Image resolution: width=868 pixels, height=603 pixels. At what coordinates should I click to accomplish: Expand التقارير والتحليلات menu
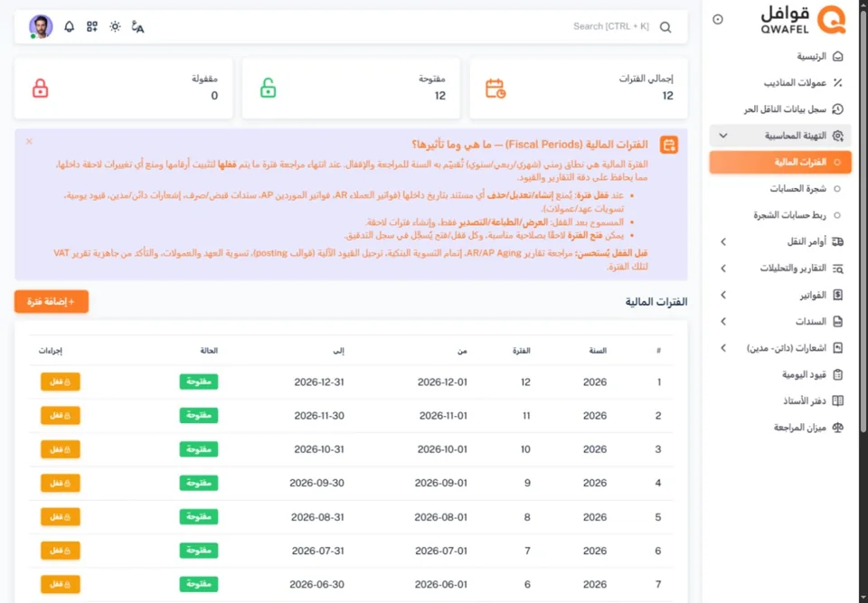pos(780,269)
